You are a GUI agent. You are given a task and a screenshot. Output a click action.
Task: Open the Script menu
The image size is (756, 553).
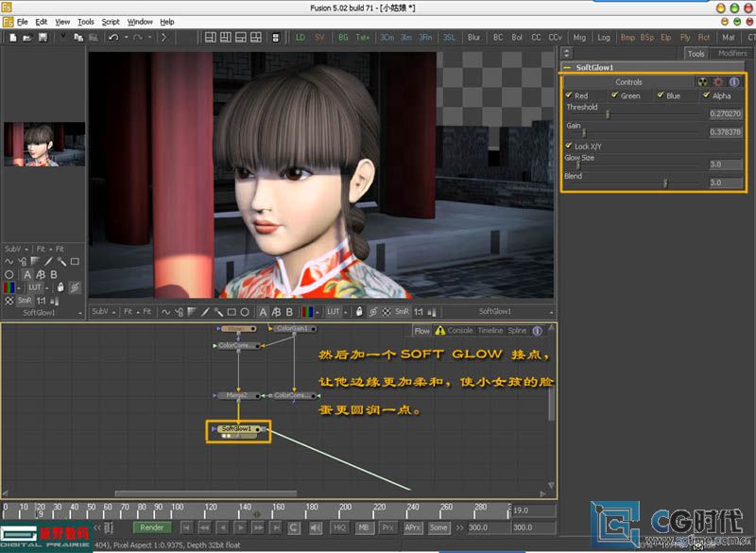pos(111,22)
